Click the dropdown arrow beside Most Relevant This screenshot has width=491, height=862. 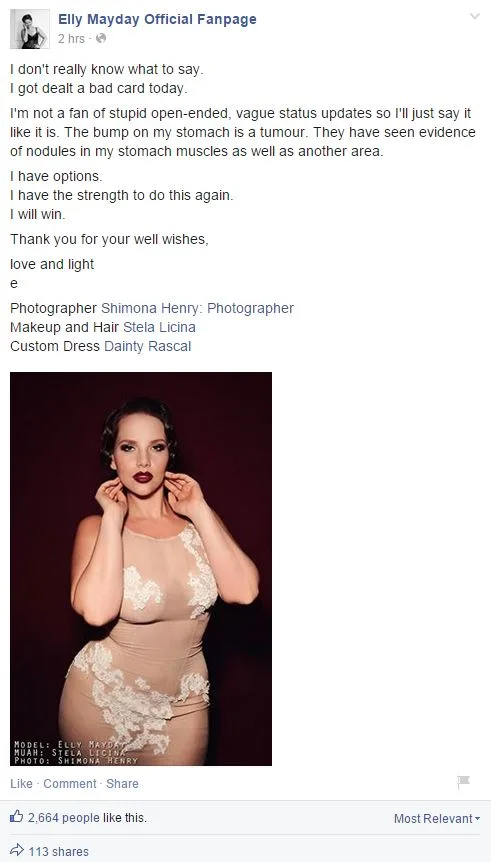pyautogui.click(x=477, y=819)
